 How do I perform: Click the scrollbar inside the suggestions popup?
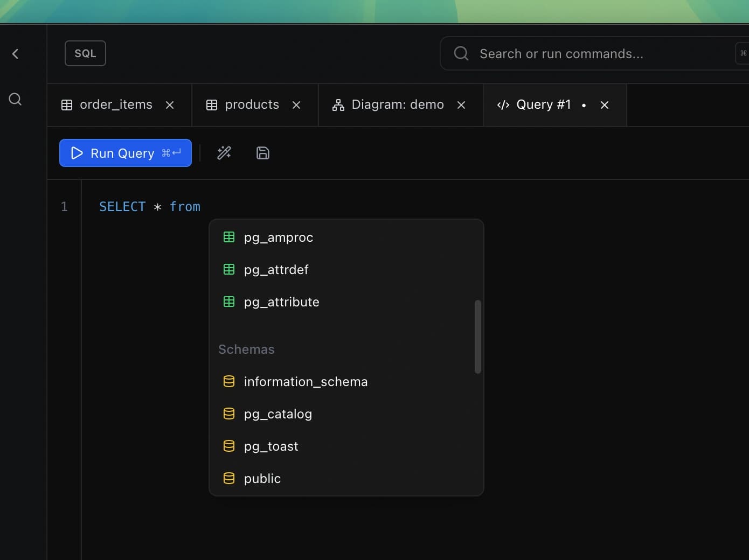coord(477,336)
